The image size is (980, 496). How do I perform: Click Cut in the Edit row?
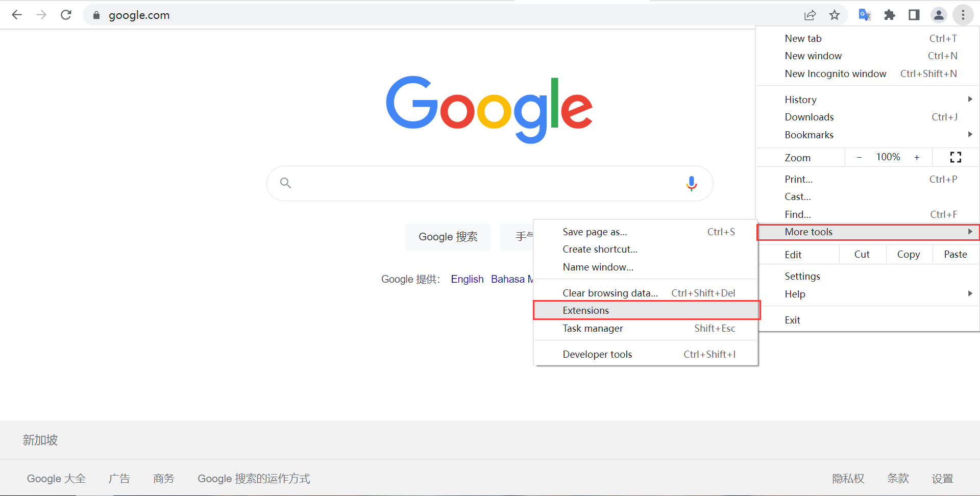862,254
